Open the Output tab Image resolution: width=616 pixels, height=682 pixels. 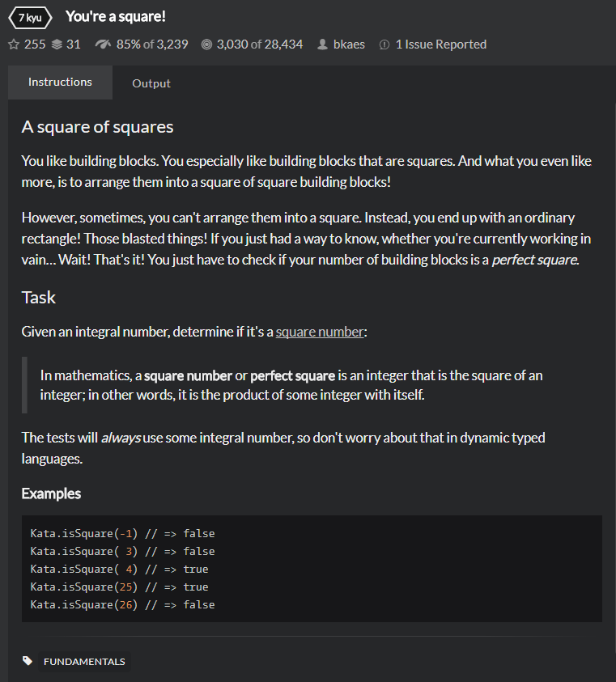[151, 83]
